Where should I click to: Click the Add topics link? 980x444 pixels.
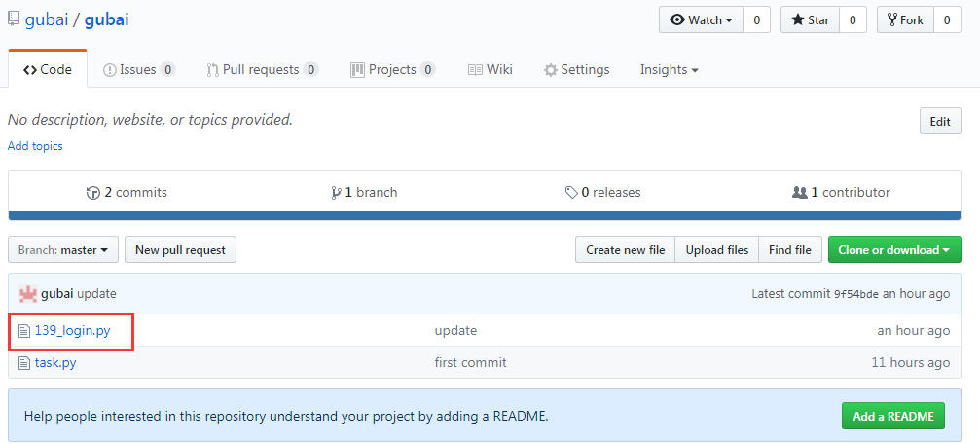35,146
